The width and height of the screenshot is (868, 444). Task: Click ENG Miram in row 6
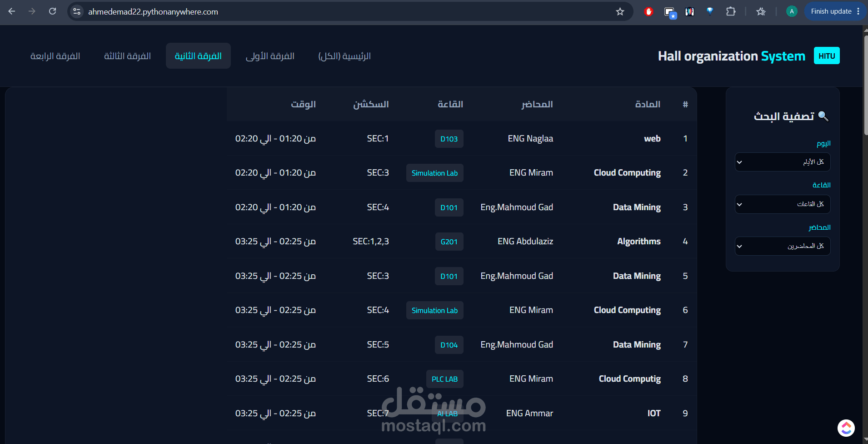pos(531,310)
